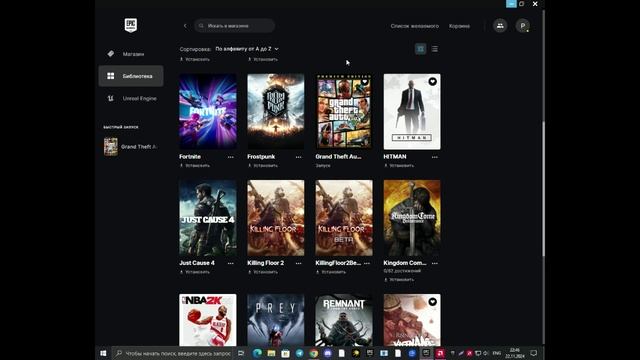Toggle favorite heart on Grand Theft Auto
Screen dimensions: 640x360
click(364, 82)
